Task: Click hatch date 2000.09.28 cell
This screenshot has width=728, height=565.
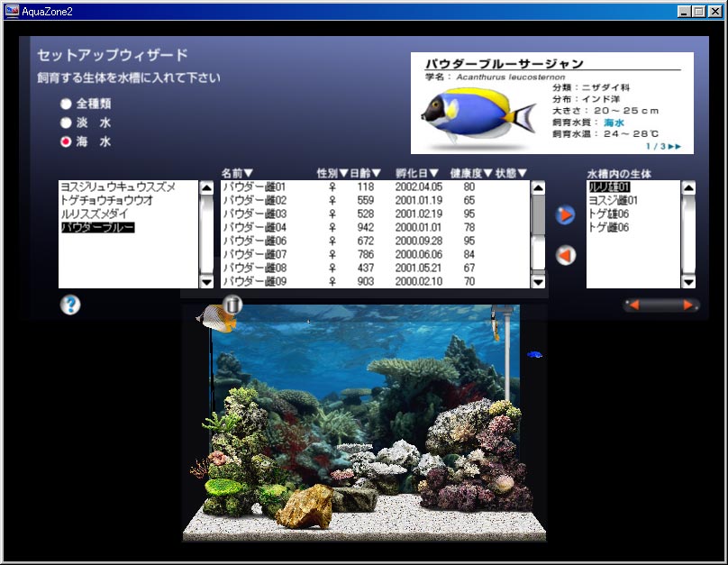Action: click(x=419, y=241)
